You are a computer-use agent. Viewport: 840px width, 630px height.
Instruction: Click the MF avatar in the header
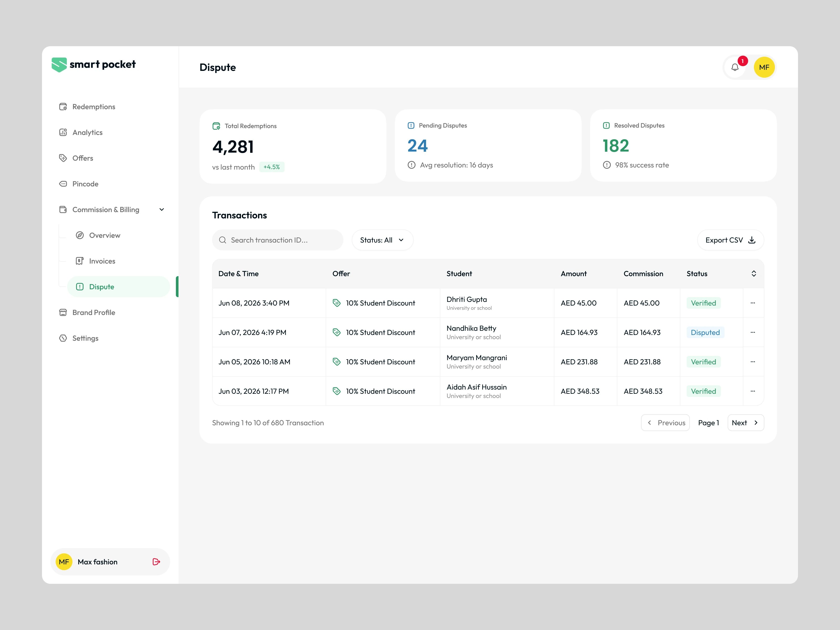764,67
